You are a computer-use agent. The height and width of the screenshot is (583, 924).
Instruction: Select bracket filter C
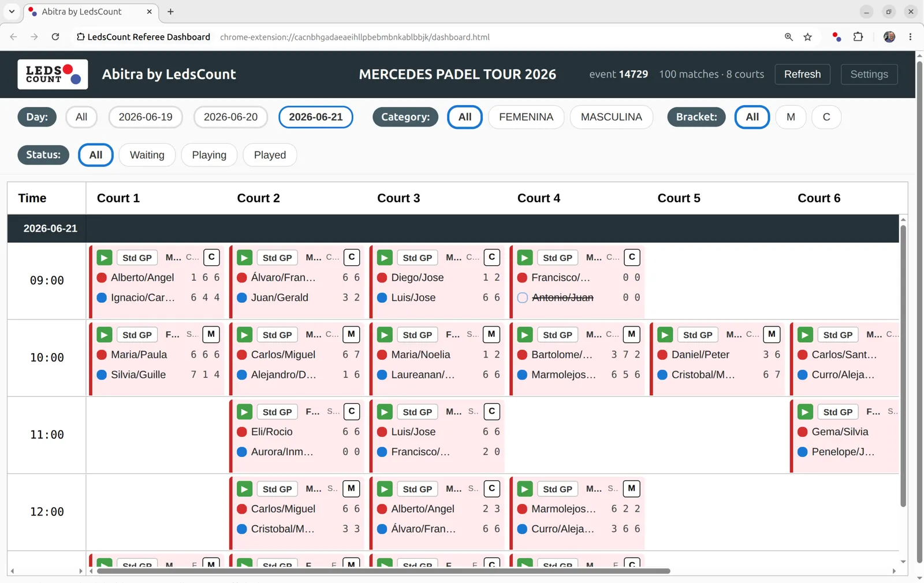826,117
